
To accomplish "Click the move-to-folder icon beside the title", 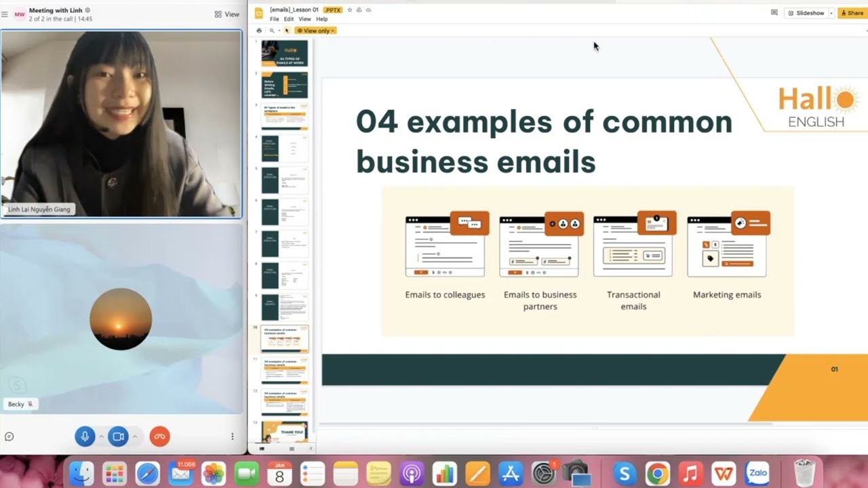I will click(x=359, y=10).
